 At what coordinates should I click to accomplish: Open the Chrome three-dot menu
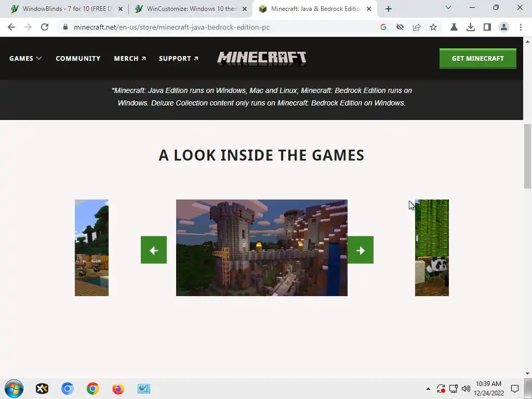tap(521, 27)
